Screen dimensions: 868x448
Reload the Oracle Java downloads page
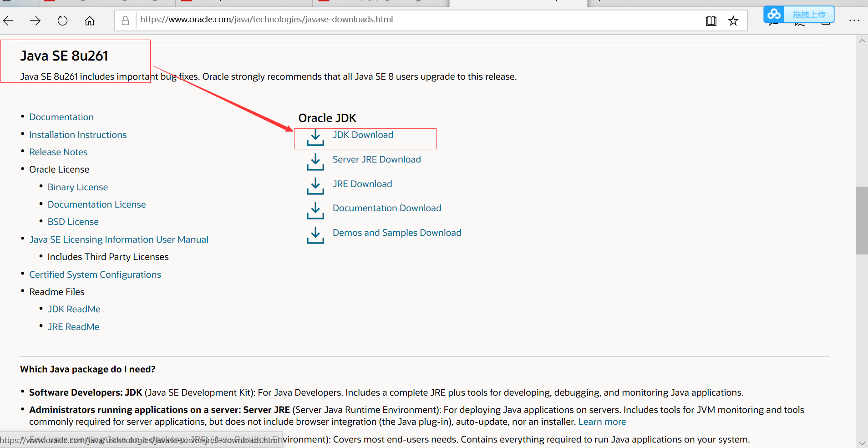coord(62,20)
